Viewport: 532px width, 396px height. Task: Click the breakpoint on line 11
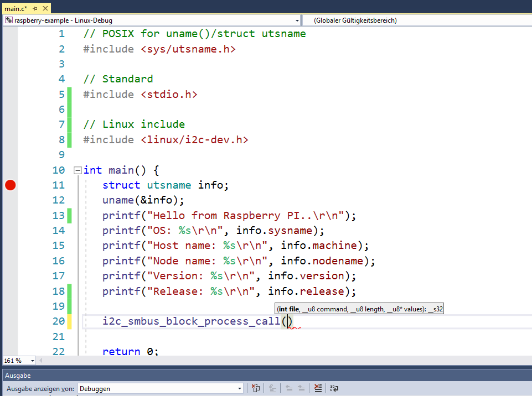(x=10, y=185)
